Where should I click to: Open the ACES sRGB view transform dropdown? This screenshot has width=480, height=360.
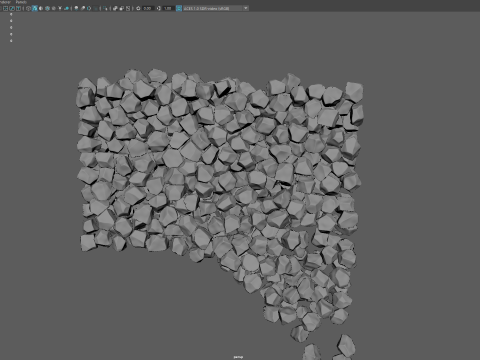click(216, 8)
